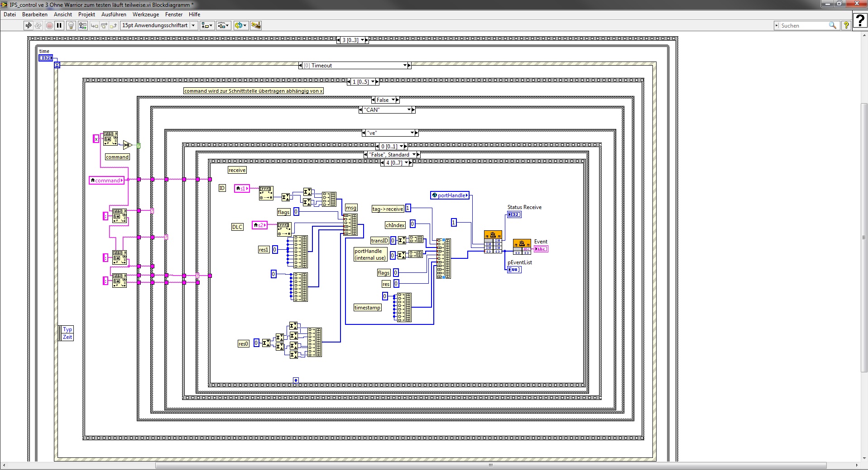Open the 15pt Anwendungsschriftart font dropdown

coord(158,25)
